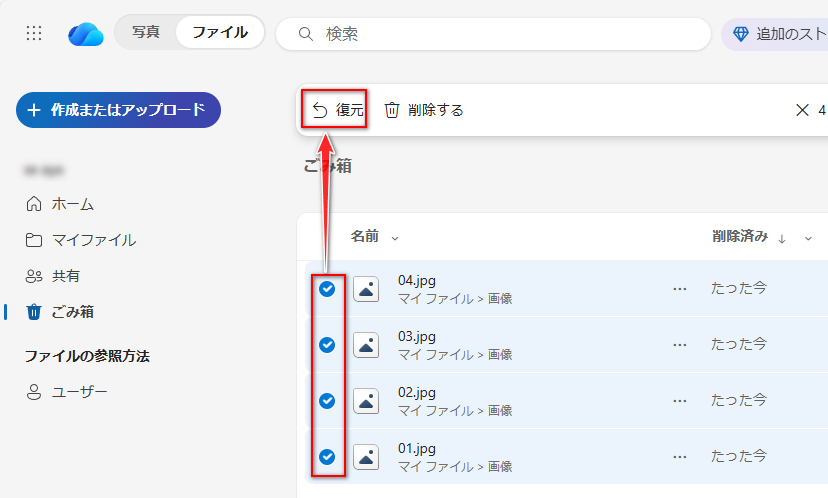Viewport: 828px width, 498px height.
Task: Click the person icon beside ユーザー
Action: click(x=34, y=392)
